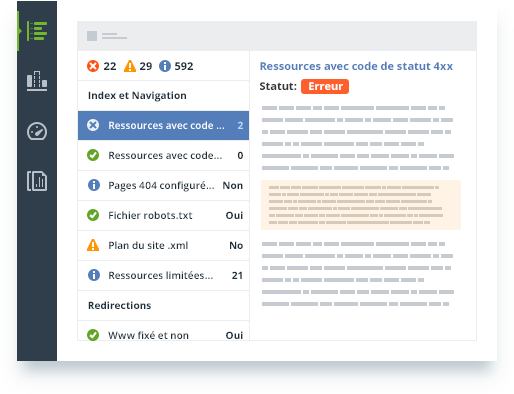Select Plan du site .xml row

click(x=163, y=245)
